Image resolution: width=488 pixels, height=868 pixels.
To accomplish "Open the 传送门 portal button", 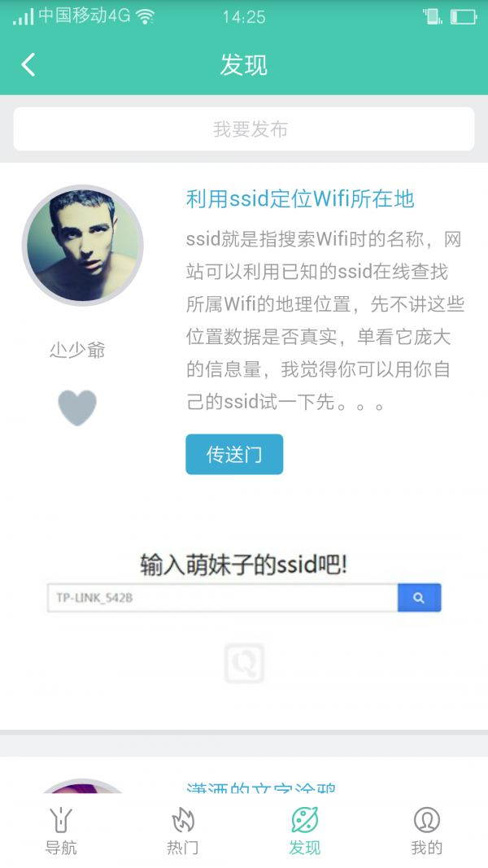I will tap(234, 455).
